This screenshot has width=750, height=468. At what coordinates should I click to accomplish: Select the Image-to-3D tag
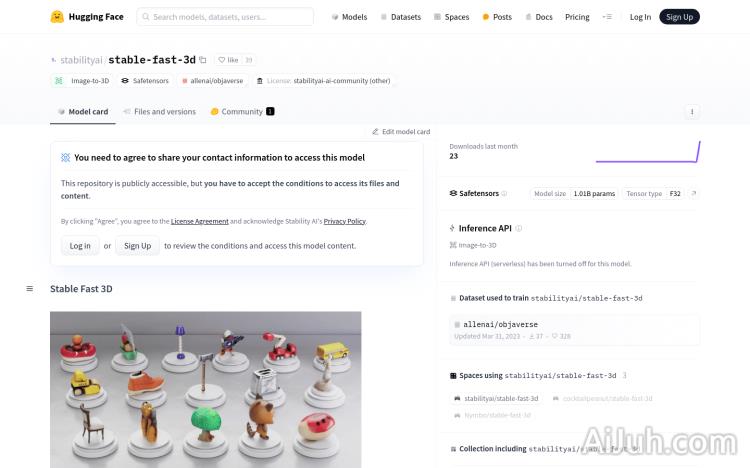(x=82, y=81)
